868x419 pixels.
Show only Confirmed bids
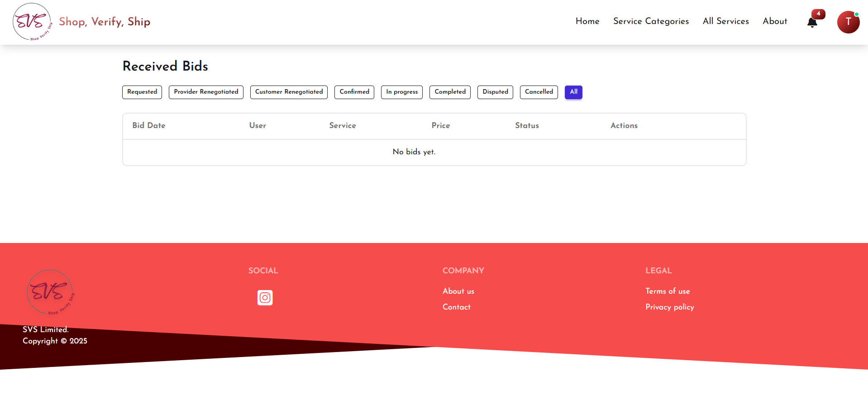coord(354,92)
